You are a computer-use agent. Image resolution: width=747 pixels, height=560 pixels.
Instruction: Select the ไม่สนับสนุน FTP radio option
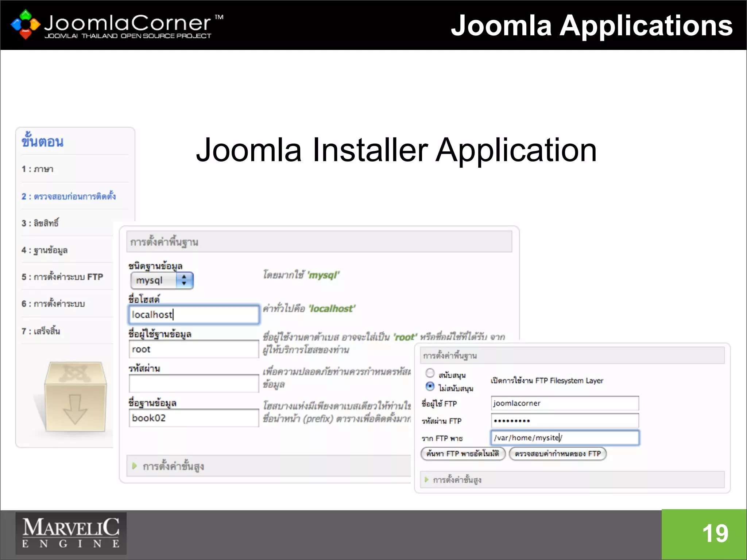click(430, 386)
